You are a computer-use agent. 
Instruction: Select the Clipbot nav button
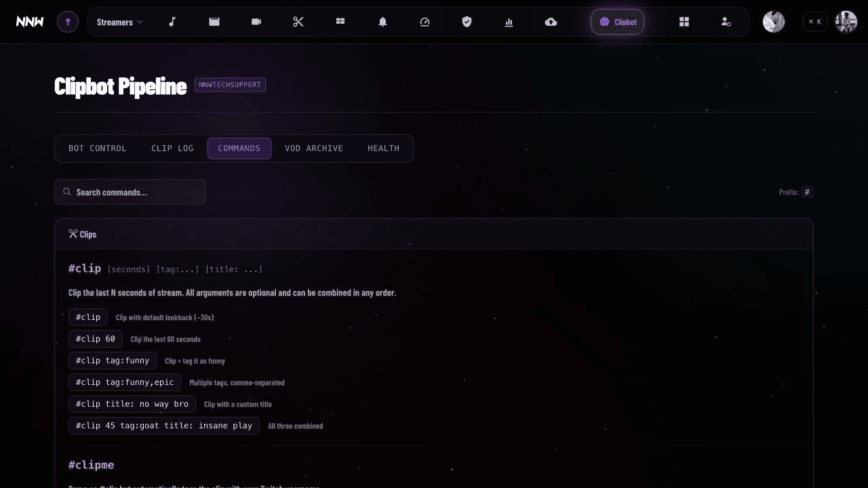[x=618, y=22]
